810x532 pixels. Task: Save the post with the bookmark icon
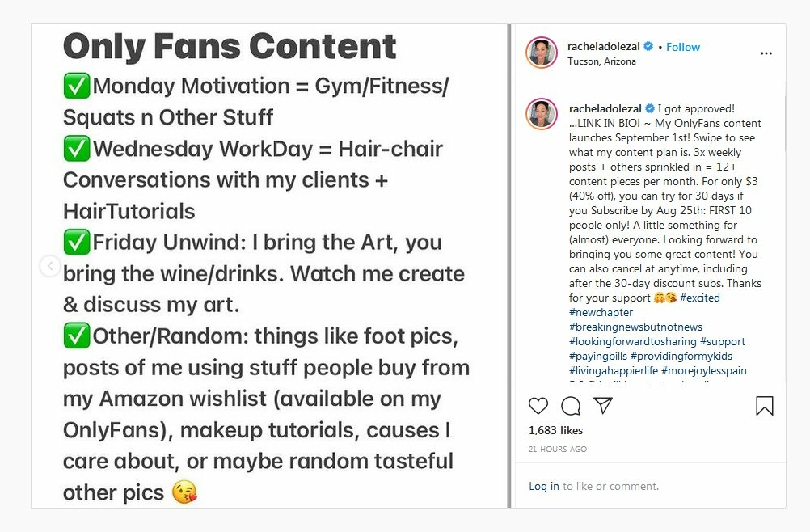point(764,406)
